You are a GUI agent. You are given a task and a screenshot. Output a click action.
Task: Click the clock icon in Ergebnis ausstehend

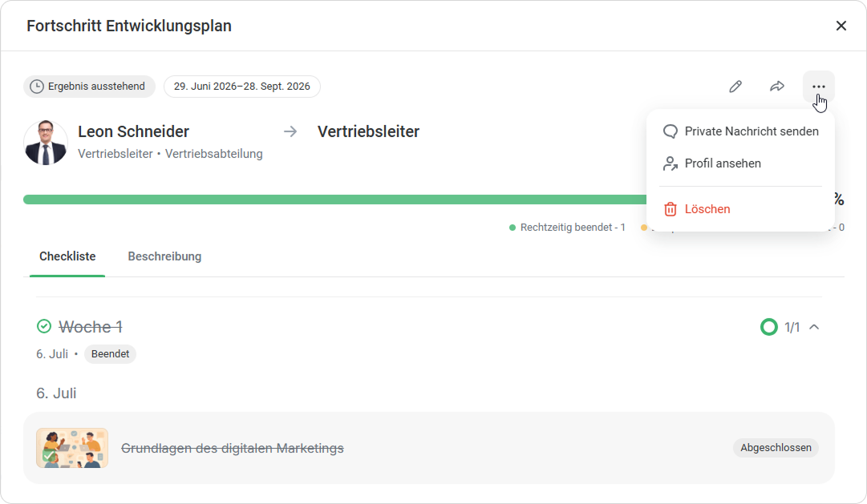click(x=37, y=87)
